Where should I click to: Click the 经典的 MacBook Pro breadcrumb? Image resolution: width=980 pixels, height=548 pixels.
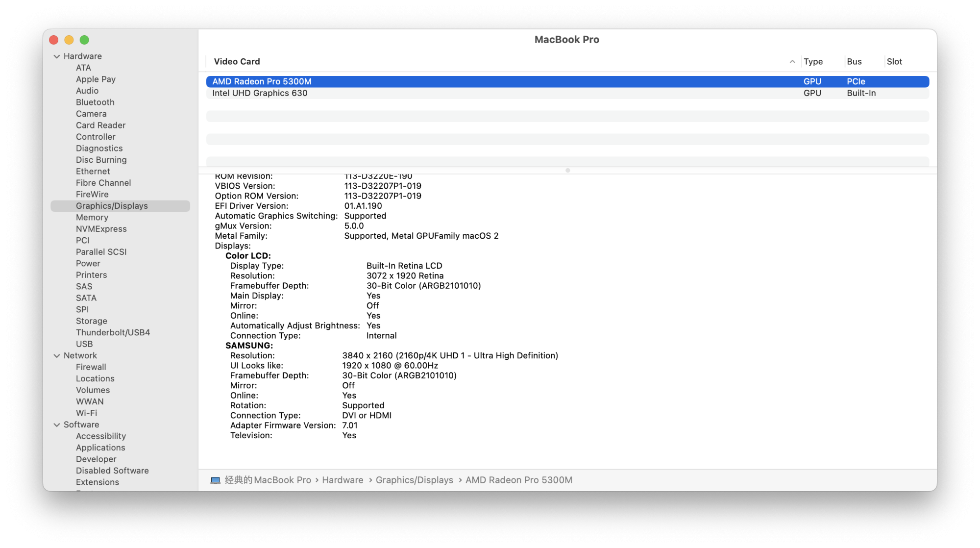tap(267, 480)
